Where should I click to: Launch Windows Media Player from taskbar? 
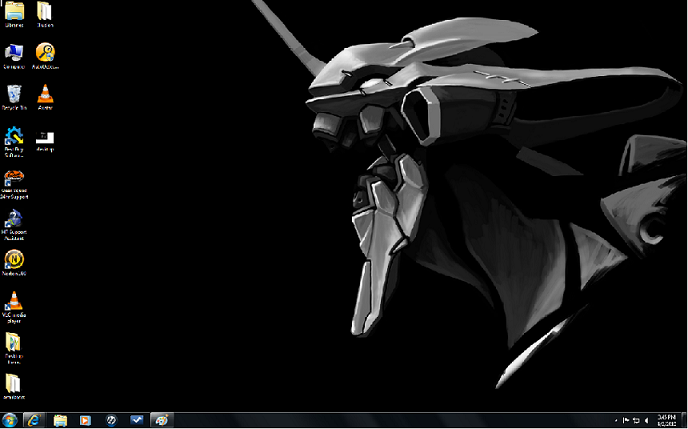(x=85, y=420)
